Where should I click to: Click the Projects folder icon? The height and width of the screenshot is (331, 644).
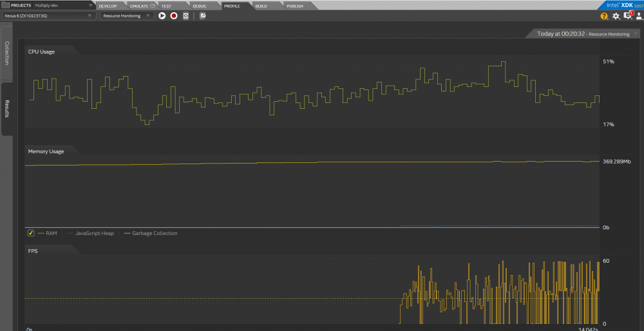coord(6,5)
